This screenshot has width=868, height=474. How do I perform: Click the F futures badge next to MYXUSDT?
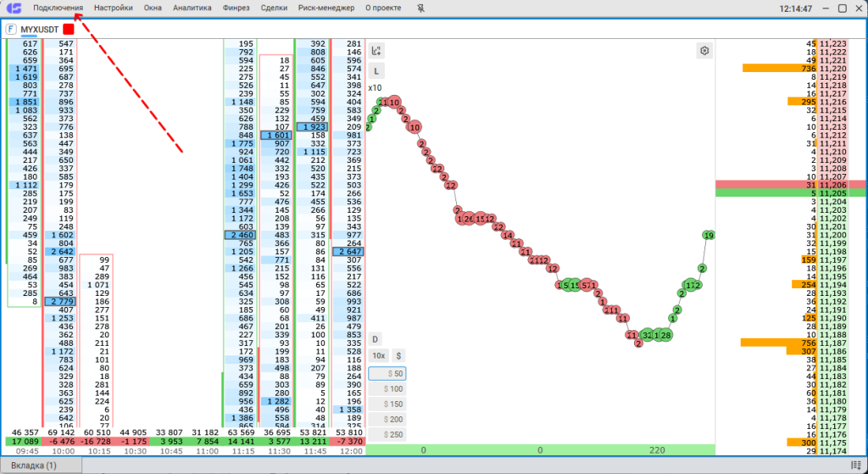pyautogui.click(x=11, y=30)
